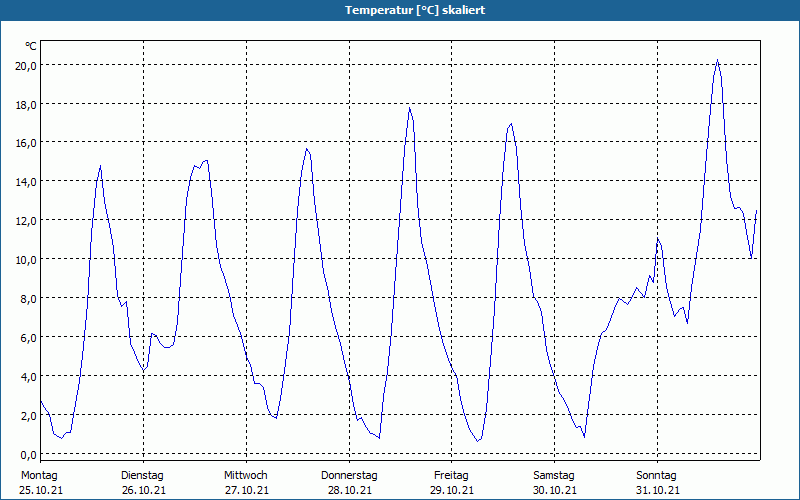Select the Wednesday peak near 15.6 degrees
The image size is (800, 500).
tap(306, 149)
